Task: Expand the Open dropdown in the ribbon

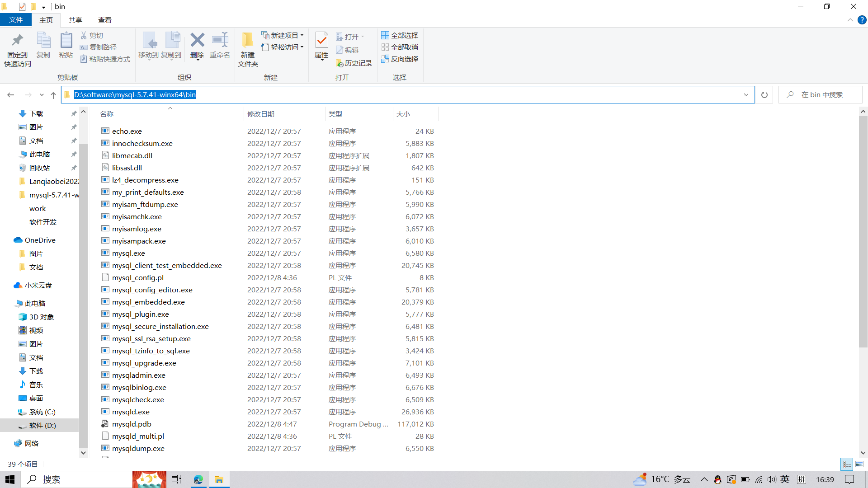Action: point(363,37)
